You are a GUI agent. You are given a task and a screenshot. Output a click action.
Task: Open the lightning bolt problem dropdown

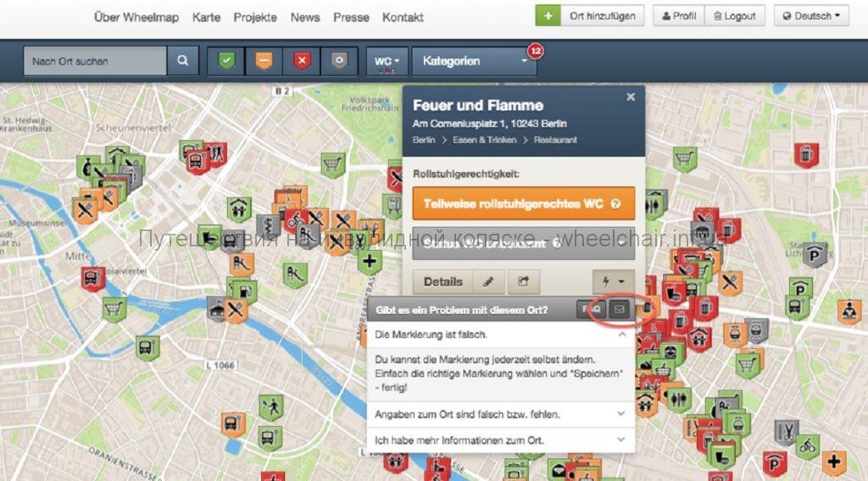(613, 282)
